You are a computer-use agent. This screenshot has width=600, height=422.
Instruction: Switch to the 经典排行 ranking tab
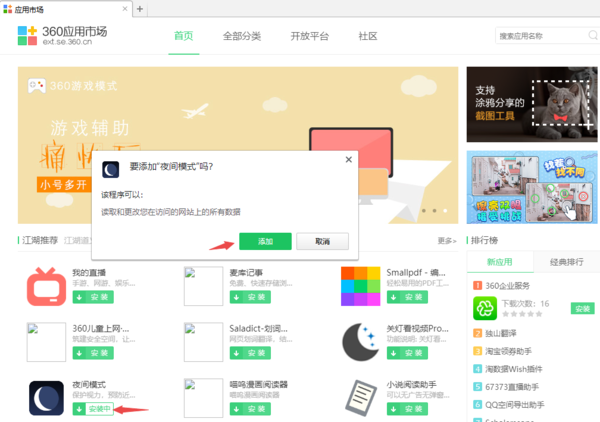tap(566, 262)
